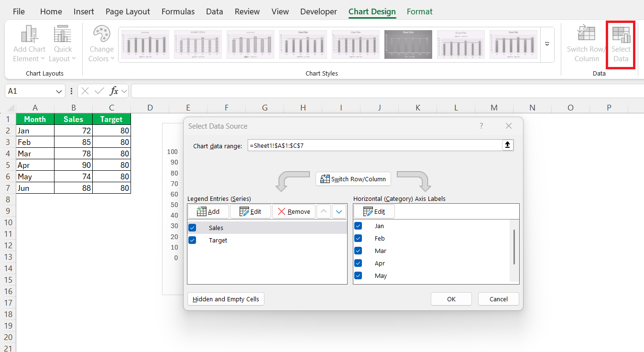Click the Insert Function fx icon
644x352 pixels.
pyautogui.click(x=114, y=91)
